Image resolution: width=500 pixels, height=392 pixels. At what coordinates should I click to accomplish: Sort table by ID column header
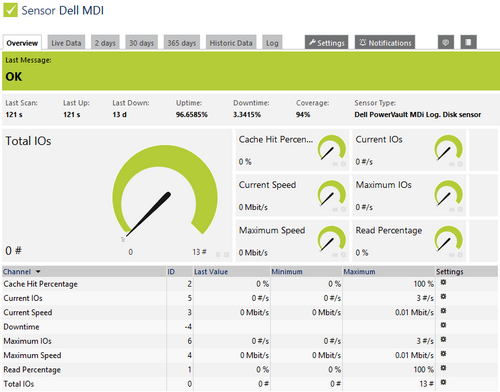click(x=171, y=272)
